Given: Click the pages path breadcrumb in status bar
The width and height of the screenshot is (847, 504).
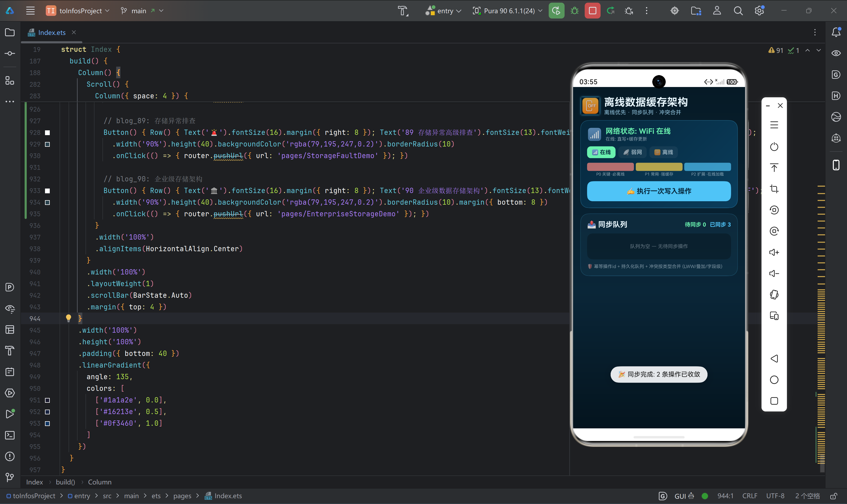Looking at the screenshot, I should (x=182, y=496).
